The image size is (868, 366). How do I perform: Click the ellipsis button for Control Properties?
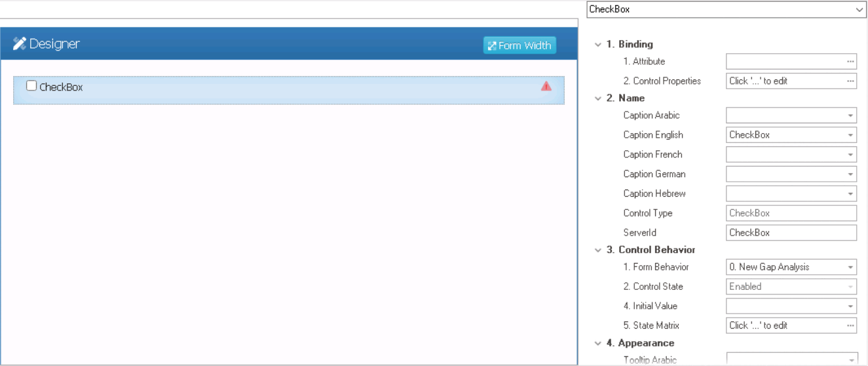pyautogui.click(x=850, y=81)
